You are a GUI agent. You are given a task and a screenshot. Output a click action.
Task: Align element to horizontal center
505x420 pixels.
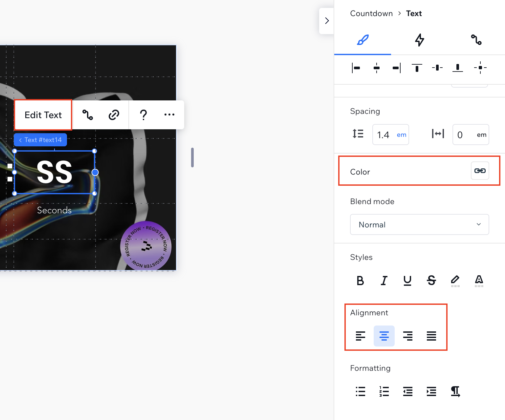(377, 68)
